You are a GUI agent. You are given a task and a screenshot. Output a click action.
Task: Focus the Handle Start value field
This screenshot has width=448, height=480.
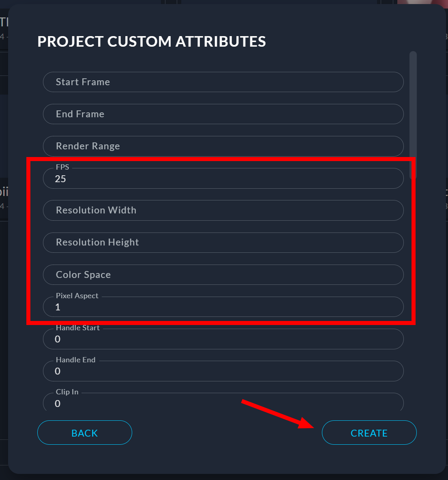tap(223, 339)
